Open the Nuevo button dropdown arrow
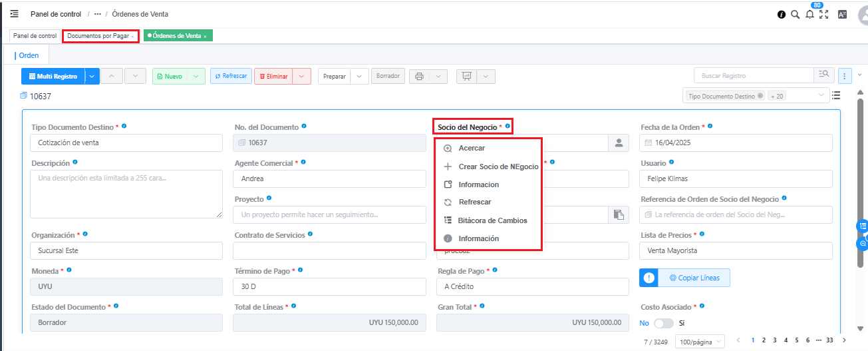Viewport: 868px width, 351px height. tap(196, 77)
